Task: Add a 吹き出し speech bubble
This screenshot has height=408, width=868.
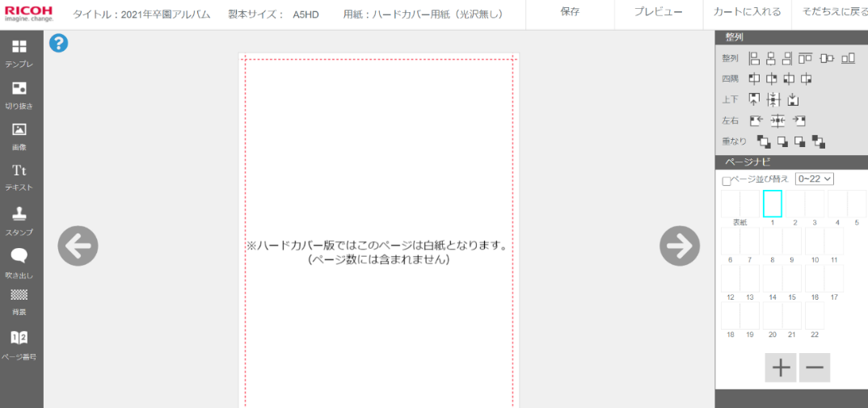Action: [19, 262]
